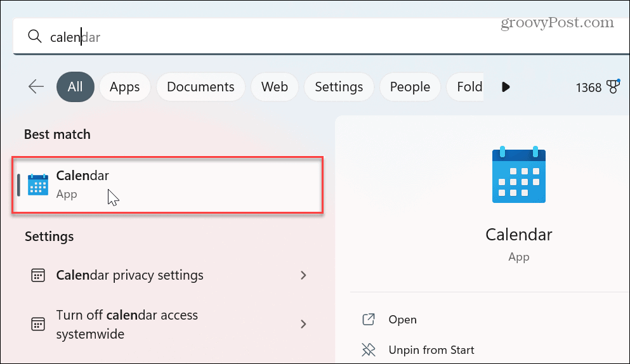Click the search text field containing calendar
The image size is (630, 364).
(322, 37)
